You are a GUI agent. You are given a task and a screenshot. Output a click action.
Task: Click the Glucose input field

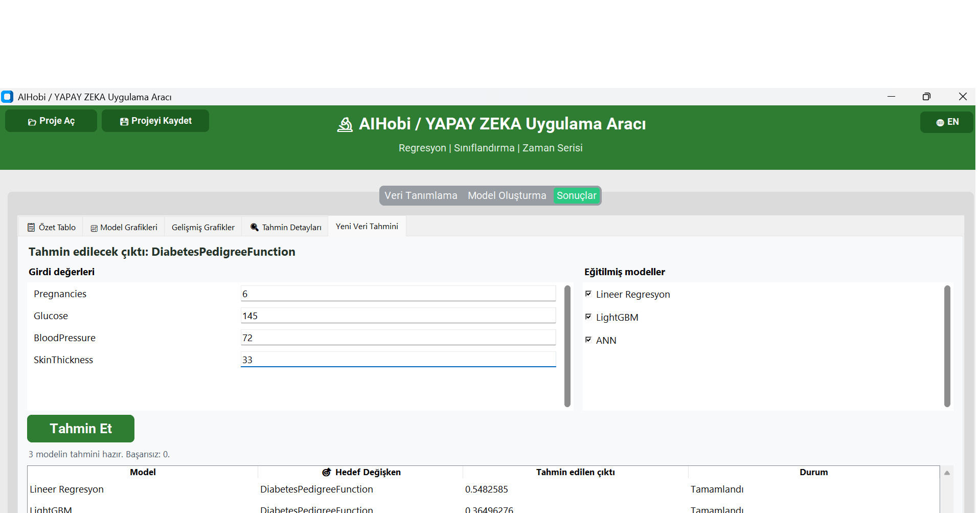tap(398, 316)
